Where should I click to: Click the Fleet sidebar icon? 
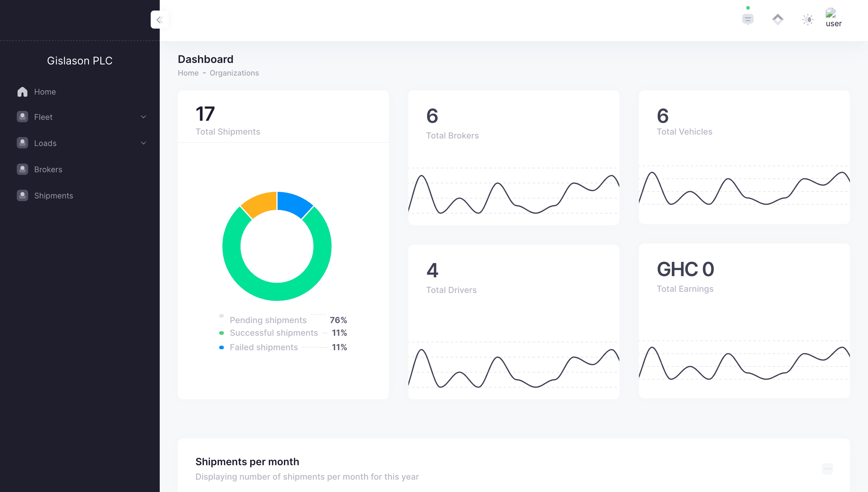(22, 117)
